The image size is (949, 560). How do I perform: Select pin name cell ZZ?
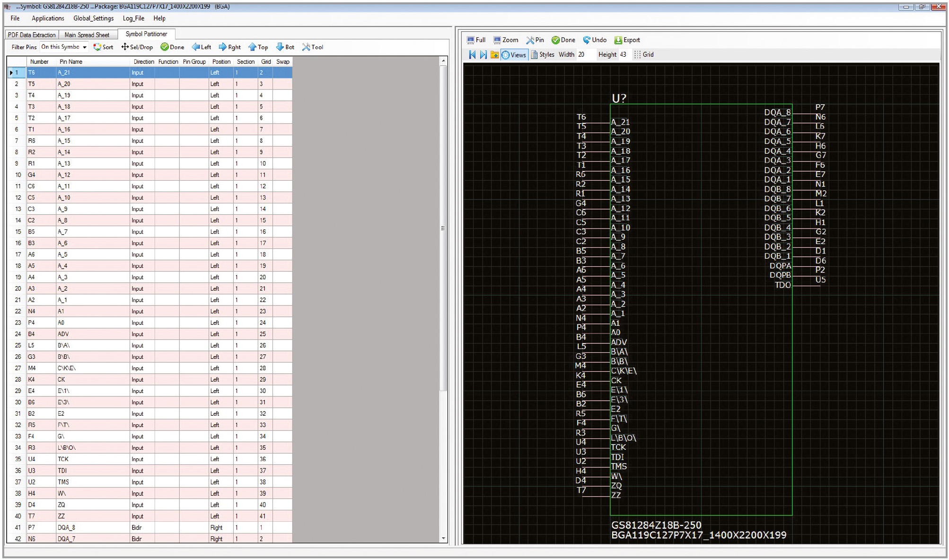pos(93,516)
